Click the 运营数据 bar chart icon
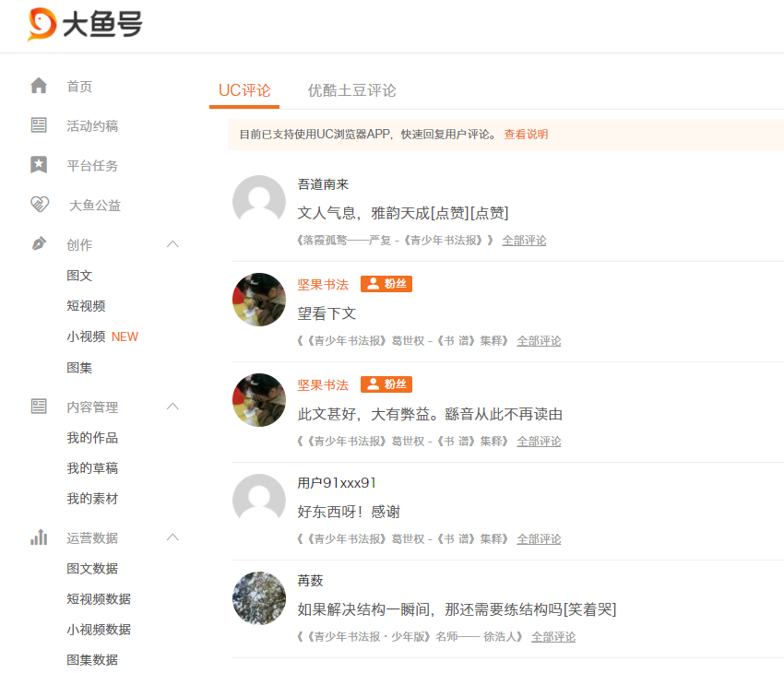 click(39, 537)
